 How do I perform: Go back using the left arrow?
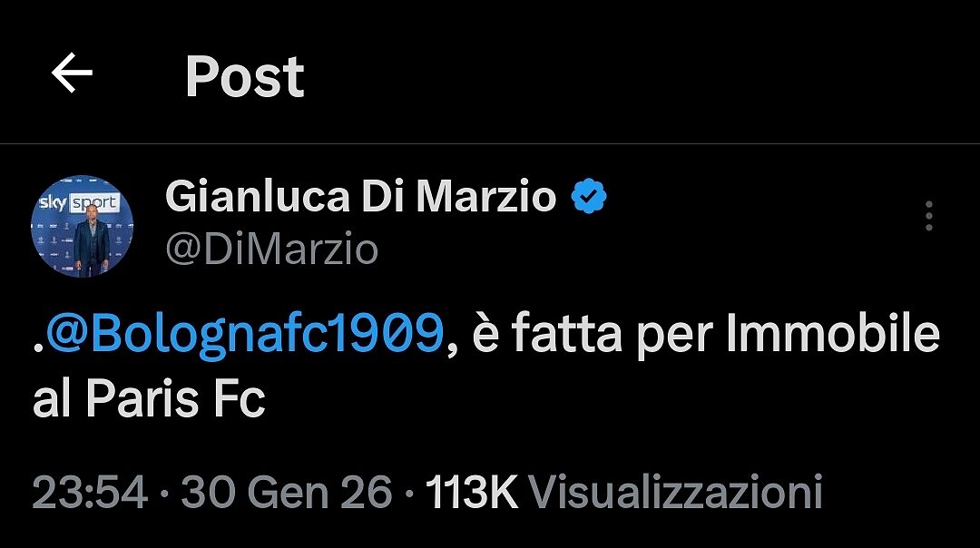[x=73, y=74]
